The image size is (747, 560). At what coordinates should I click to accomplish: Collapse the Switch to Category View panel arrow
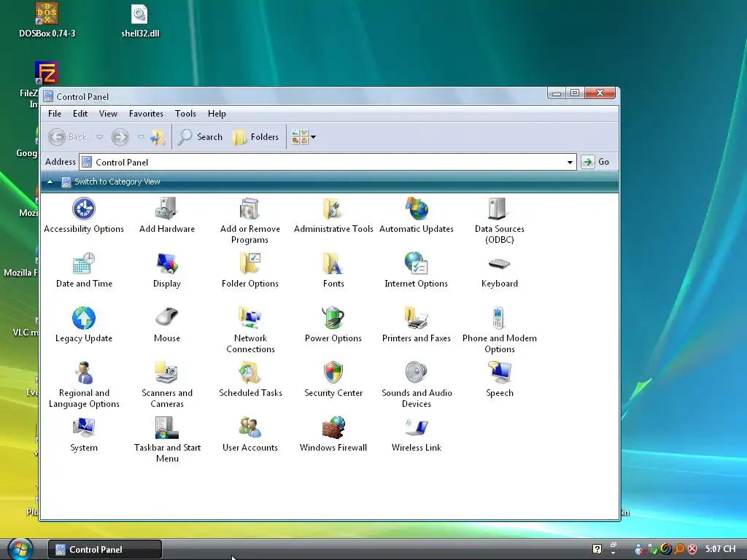click(x=50, y=182)
